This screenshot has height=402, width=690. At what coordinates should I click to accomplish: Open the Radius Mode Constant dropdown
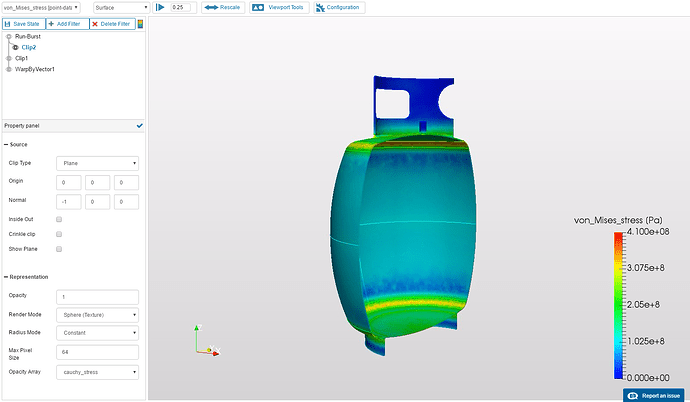(98, 333)
